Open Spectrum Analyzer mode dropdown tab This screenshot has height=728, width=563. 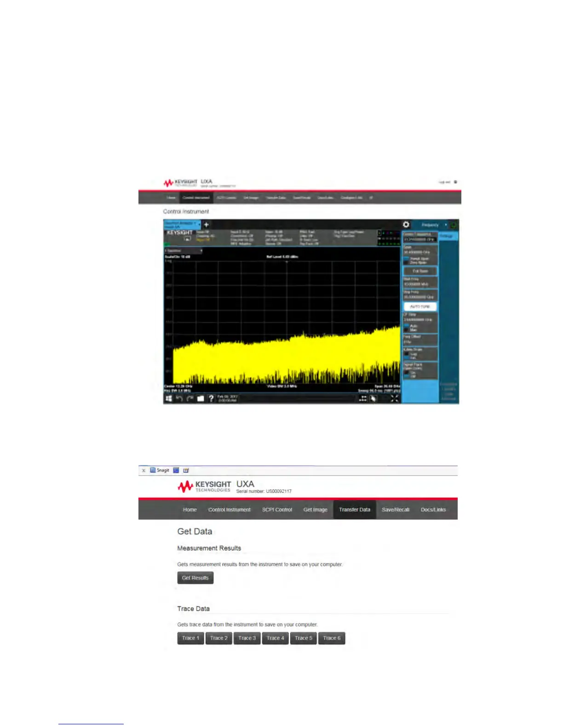click(x=182, y=225)
